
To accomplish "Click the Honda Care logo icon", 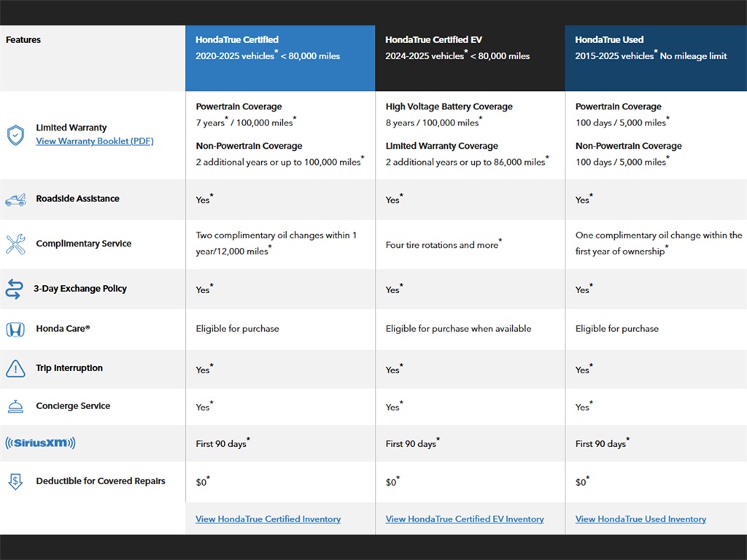I will (x=15, y=330).
